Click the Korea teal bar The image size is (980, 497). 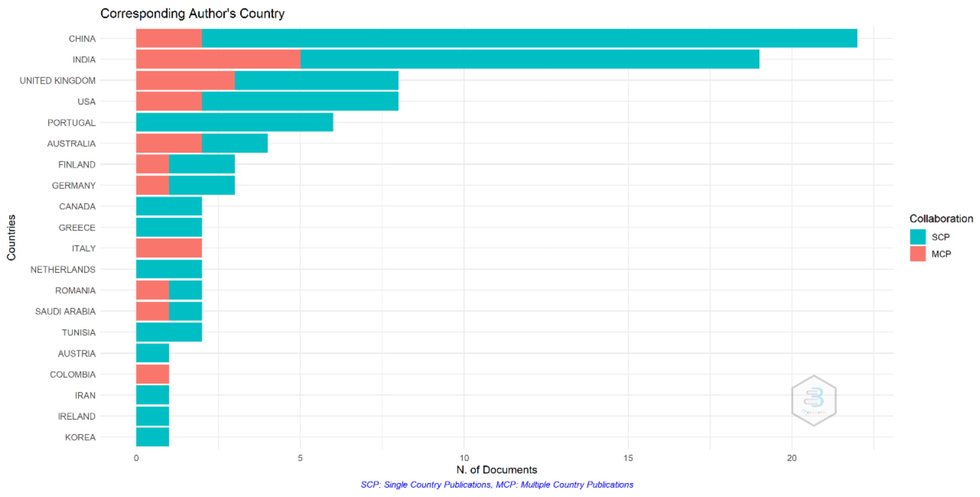click(152, 437)
